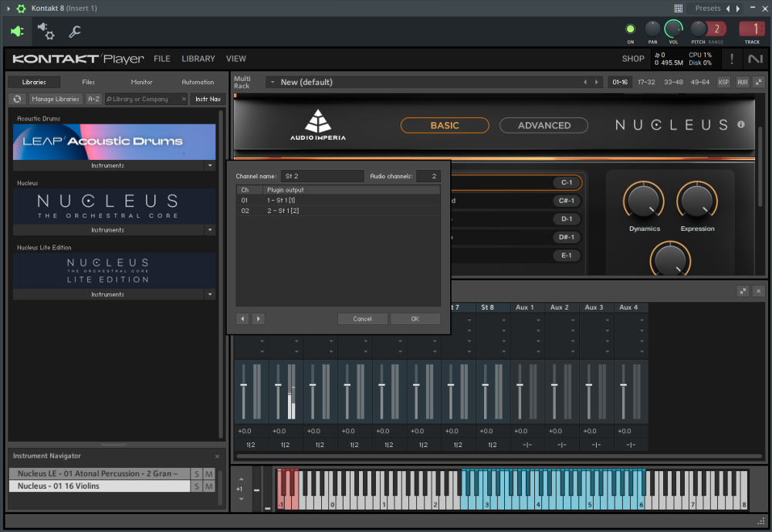This screenshot has width=772, height=532.
Task: Open the LIBRARY menu
Action: coord(198,59)
